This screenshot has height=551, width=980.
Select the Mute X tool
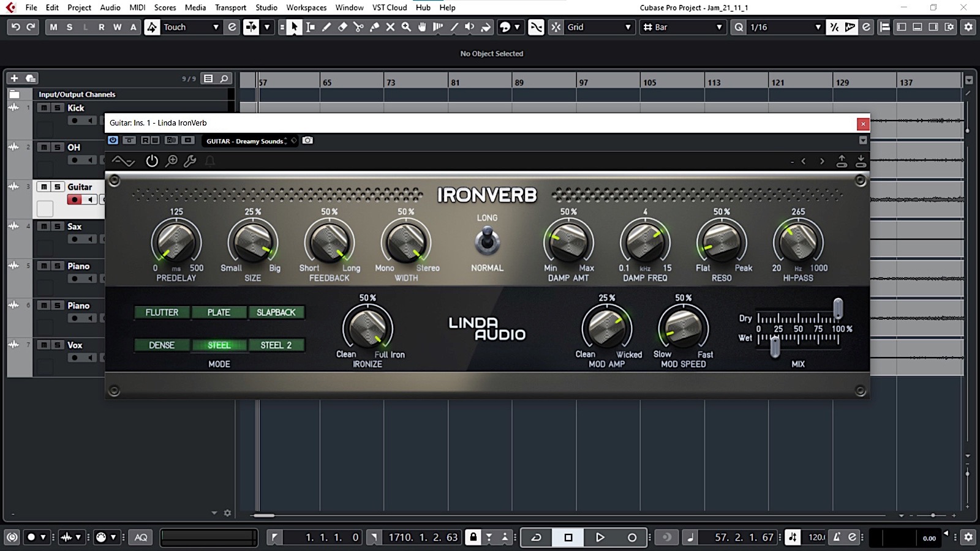[390, 27]
